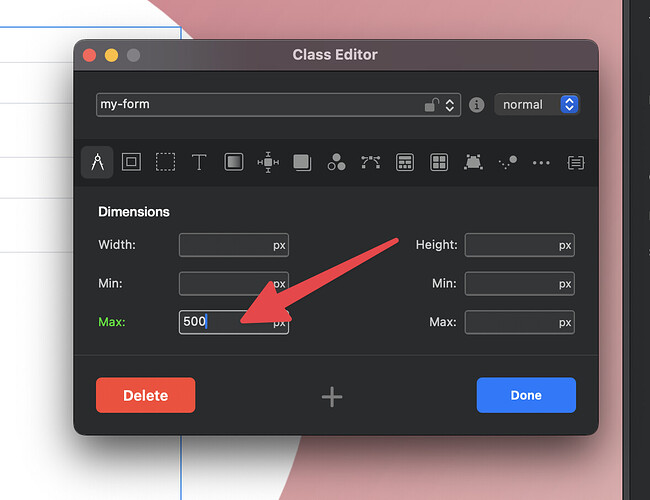Image resolution: width=650 pixels, height=500 pixels.
Task: Open the px unit of Width field
Action: click(279, 245)
